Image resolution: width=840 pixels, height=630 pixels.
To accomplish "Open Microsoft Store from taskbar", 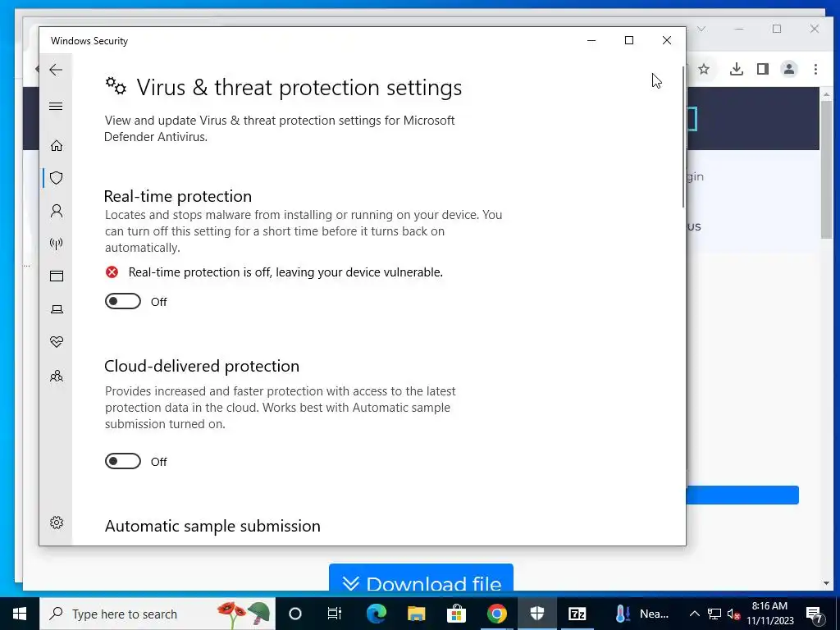I will (456, 614).
